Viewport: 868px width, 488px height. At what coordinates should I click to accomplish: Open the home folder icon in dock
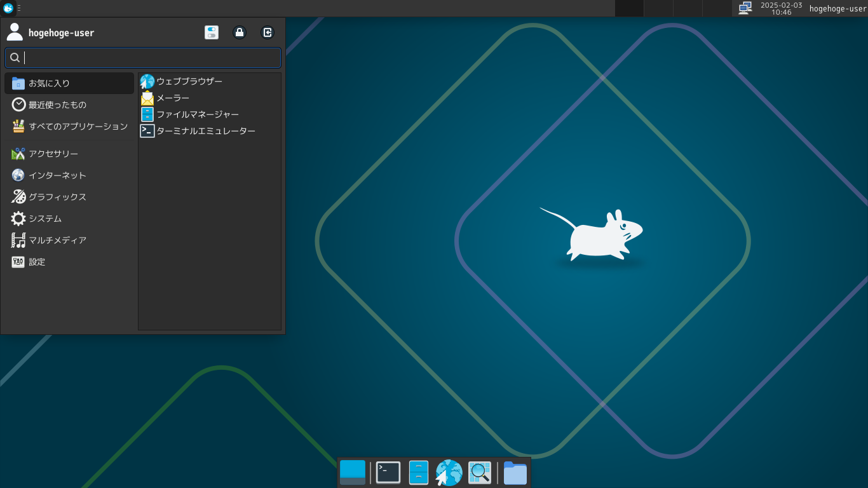pos(515,473)
